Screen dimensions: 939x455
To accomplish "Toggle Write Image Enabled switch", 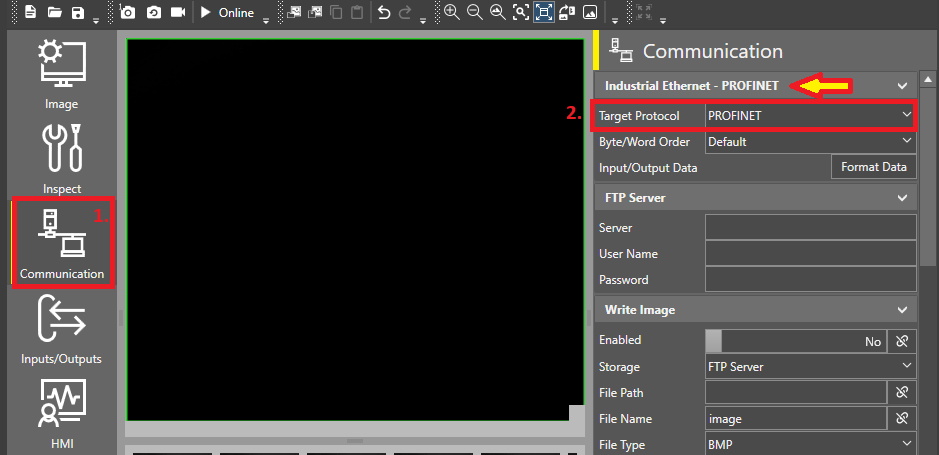I will click(x=795, y=341).
